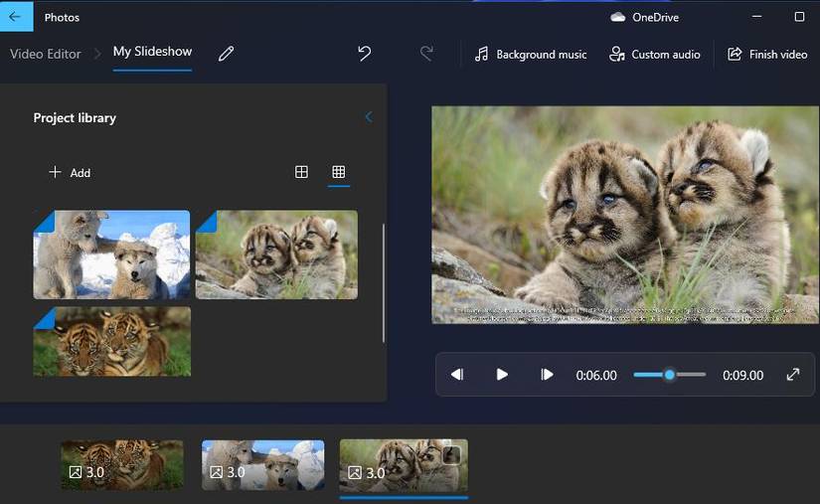Click the redo arrow
The width and height of the screenshot is (820, 504).
(426, 54)
